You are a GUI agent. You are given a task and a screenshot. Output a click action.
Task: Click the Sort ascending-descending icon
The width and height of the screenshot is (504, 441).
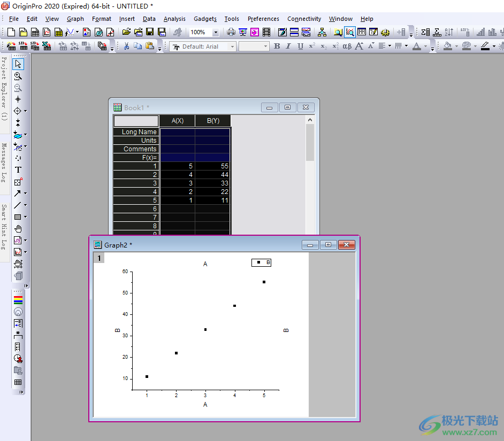pyautogui.click(x=449, y=33)
